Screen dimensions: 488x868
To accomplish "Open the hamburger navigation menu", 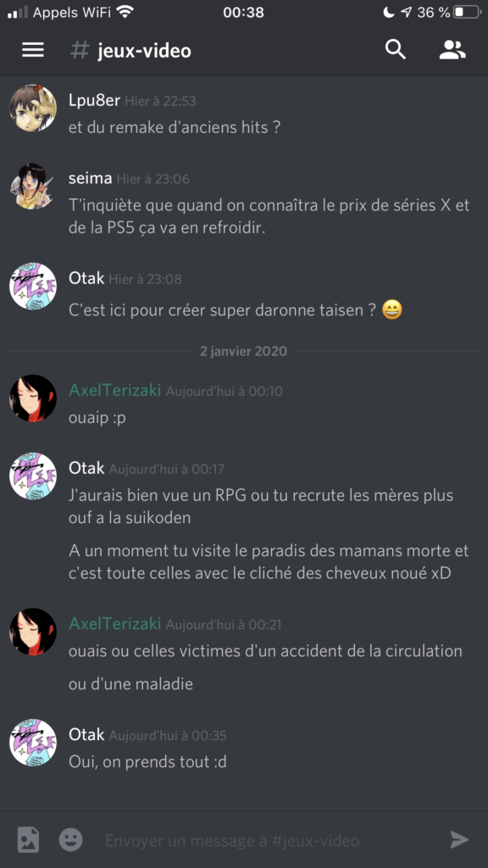I will coord(33,50).
